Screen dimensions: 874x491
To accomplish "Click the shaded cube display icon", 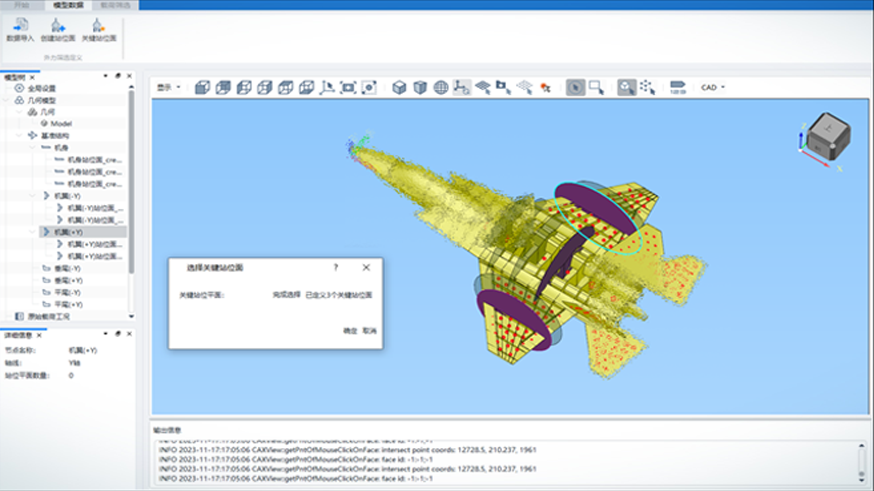I will (x=399, y=88).
